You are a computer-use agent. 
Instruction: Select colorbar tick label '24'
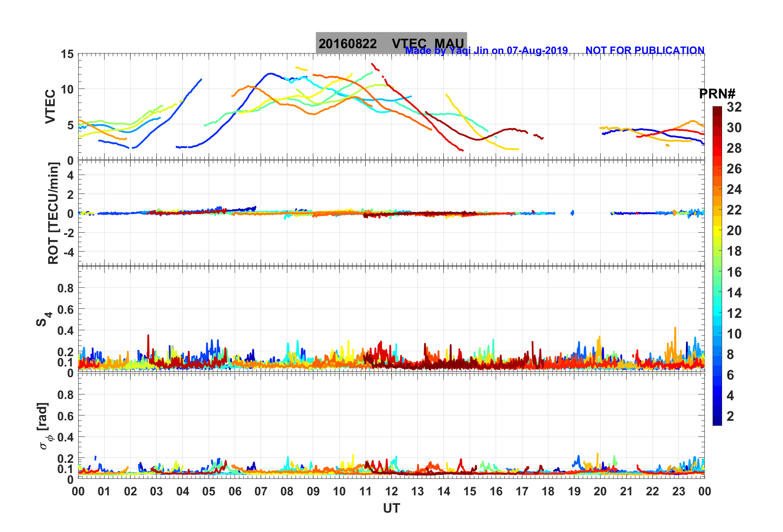coord(734,189)
